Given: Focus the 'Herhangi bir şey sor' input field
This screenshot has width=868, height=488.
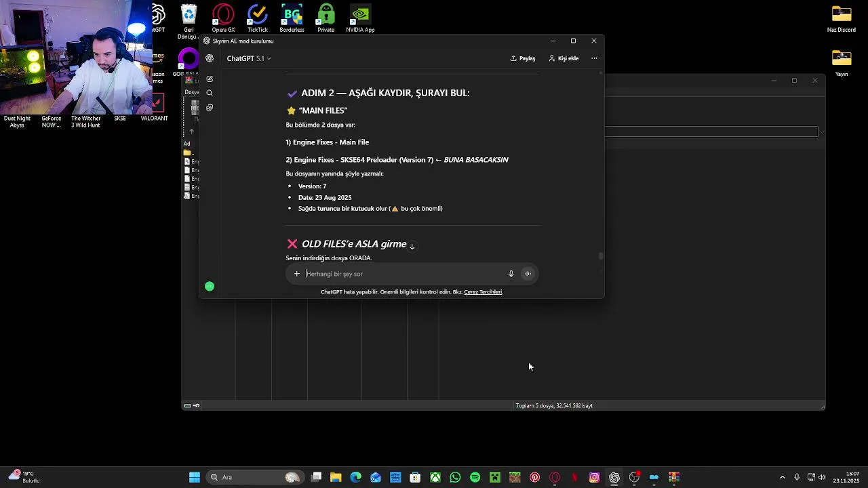Looking at the screenshot, I should coord(404,274).
